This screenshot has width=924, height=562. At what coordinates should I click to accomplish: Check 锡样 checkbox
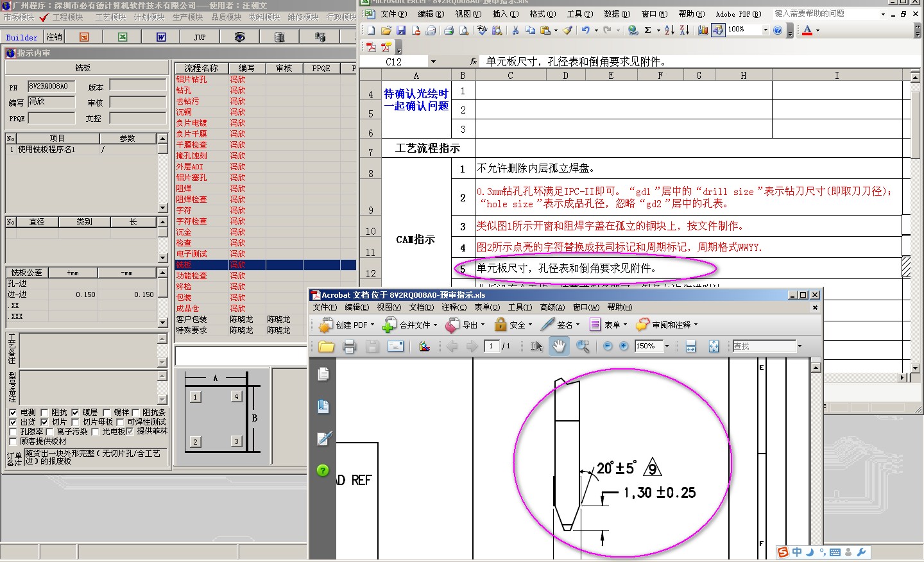[x=107, y=413]
